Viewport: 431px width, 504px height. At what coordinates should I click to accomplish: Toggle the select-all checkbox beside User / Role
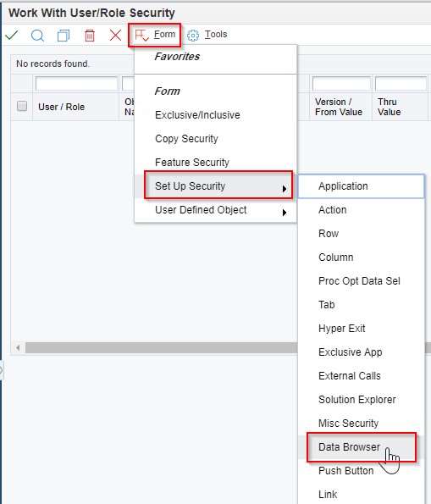(22, 106)
